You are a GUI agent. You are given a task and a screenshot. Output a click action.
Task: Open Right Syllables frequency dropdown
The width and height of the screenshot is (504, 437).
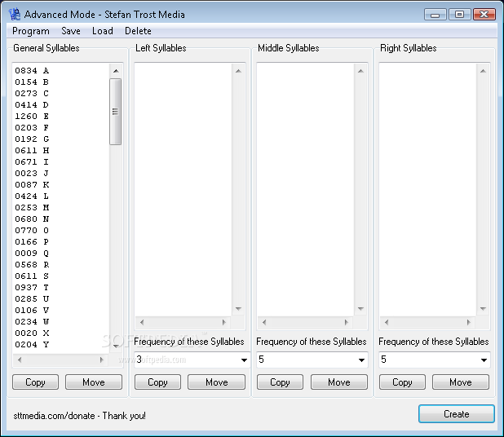pos(484,360)
